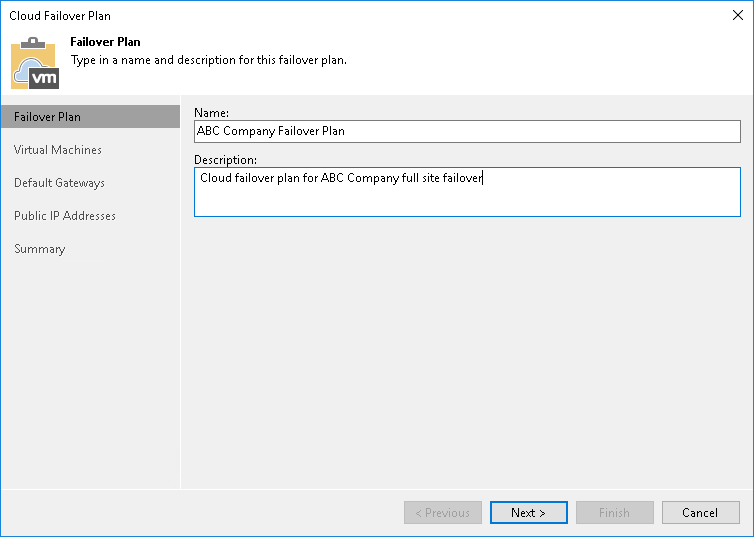Click the greyed-out Finish button

tap(615, 512)
